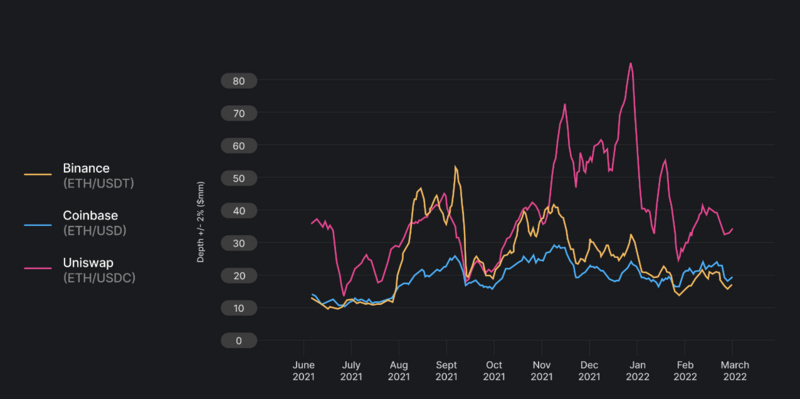Click the ETH/USDT subtitle under Binance
The image size is (800, 399).
[98, 183]
